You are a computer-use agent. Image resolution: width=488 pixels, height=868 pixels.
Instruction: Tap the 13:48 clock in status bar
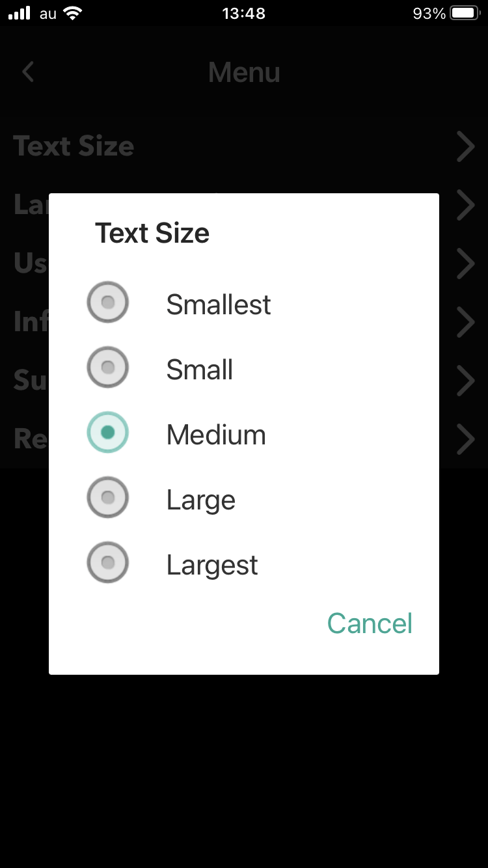[244, 13]
